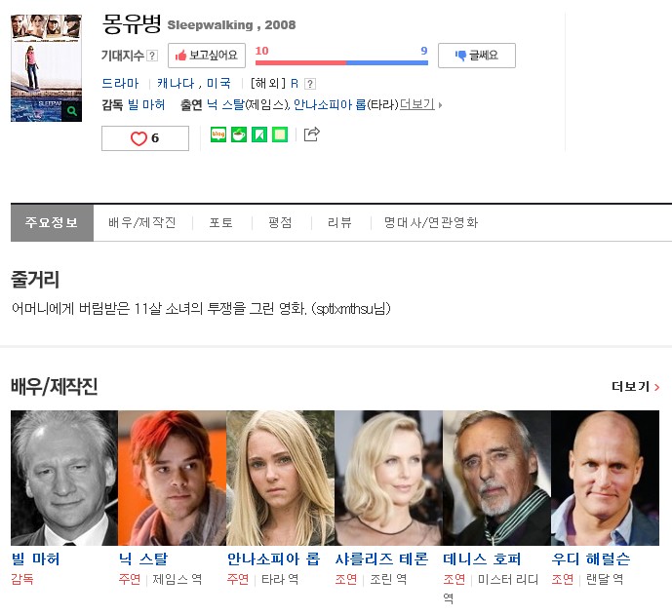Viewport: 672px width, 616px height.
Task: Click the 드라마 genre link
Action: (x=120, y=84)
